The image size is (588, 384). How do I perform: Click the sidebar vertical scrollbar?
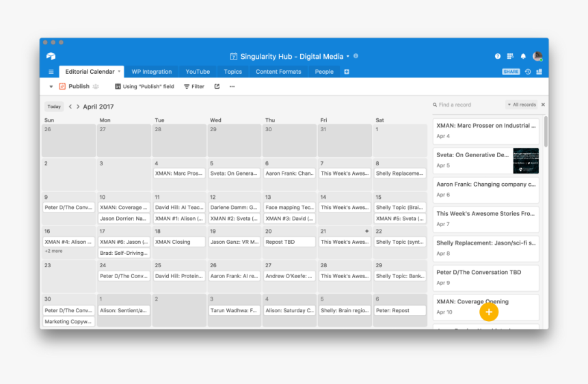546,131
